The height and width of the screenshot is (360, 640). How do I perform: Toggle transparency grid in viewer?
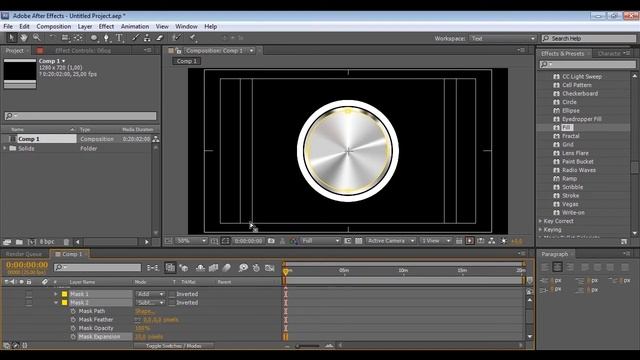click(358, 241)
